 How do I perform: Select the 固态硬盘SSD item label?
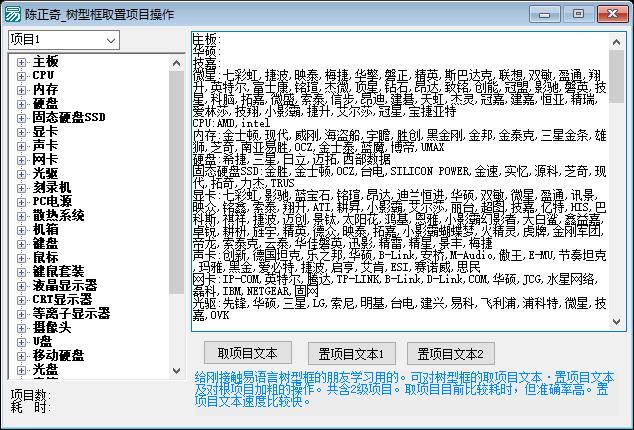(x=69, y=118)
